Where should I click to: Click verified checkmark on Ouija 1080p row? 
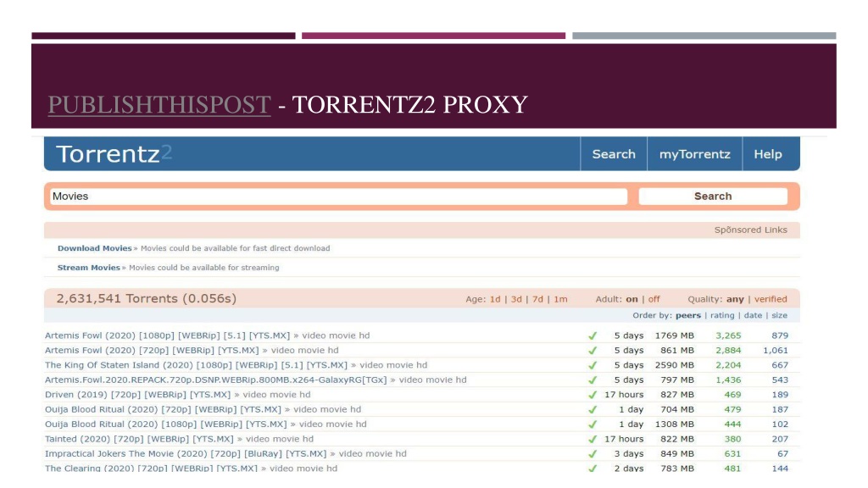click(x=593, y=424)
